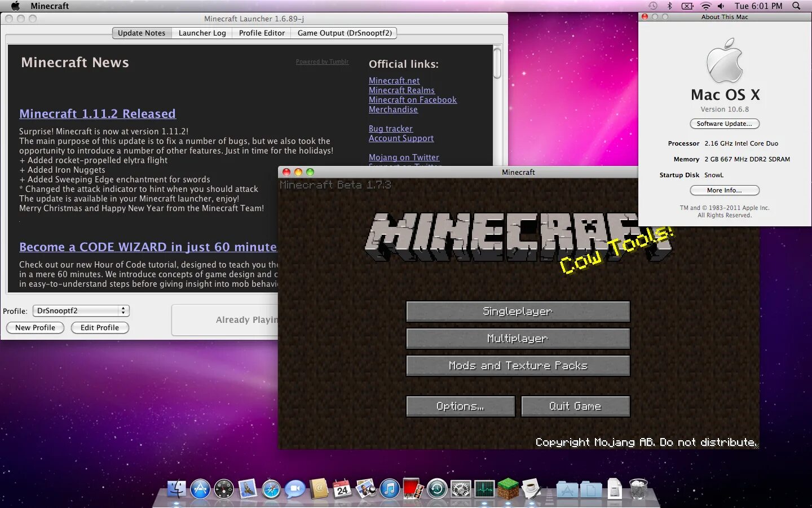Click Time Machine menu bar icon

click(652, 6)
